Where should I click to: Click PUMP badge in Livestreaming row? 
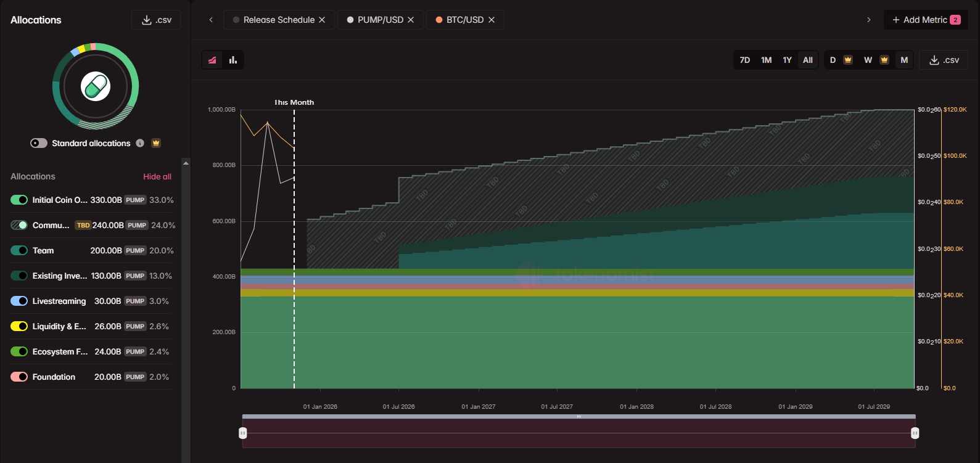(x=135, y=301)
